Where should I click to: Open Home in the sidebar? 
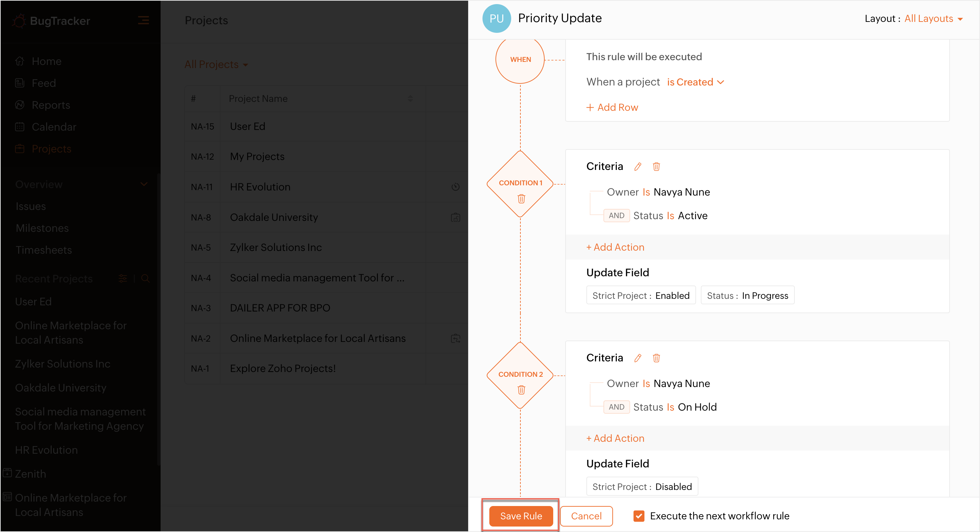(46, 61)
